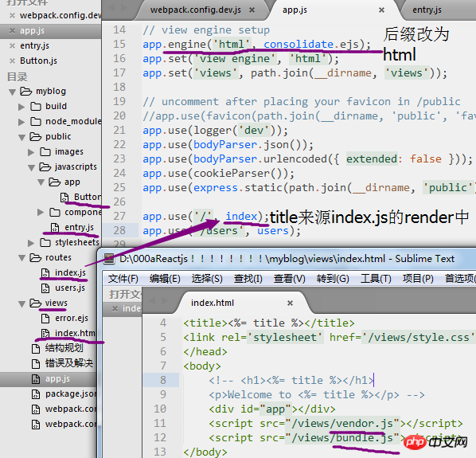Image resolution: width=476 pixels, height=458 pixels.
Task: Select line number 28 in app.js gutter
Action: point(119,230)
